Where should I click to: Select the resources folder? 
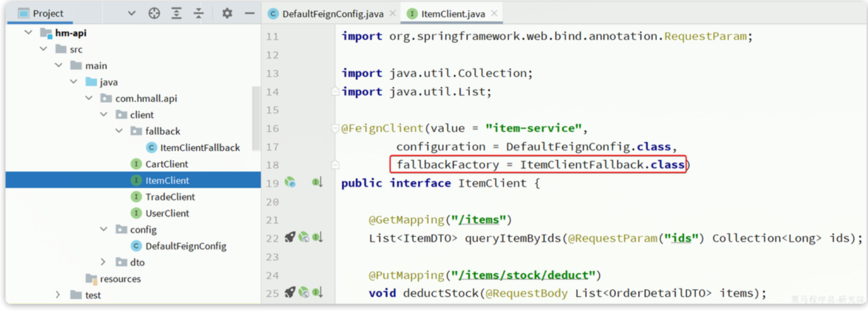(x=121, y=279)
